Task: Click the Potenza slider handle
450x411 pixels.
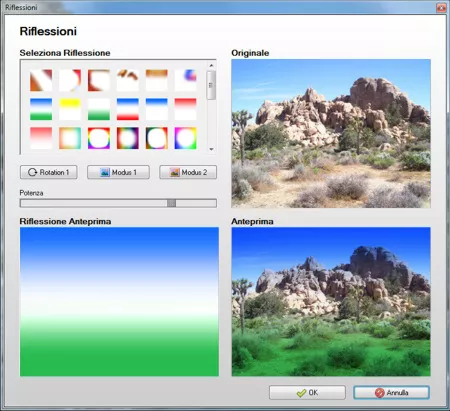Action: 171,203
